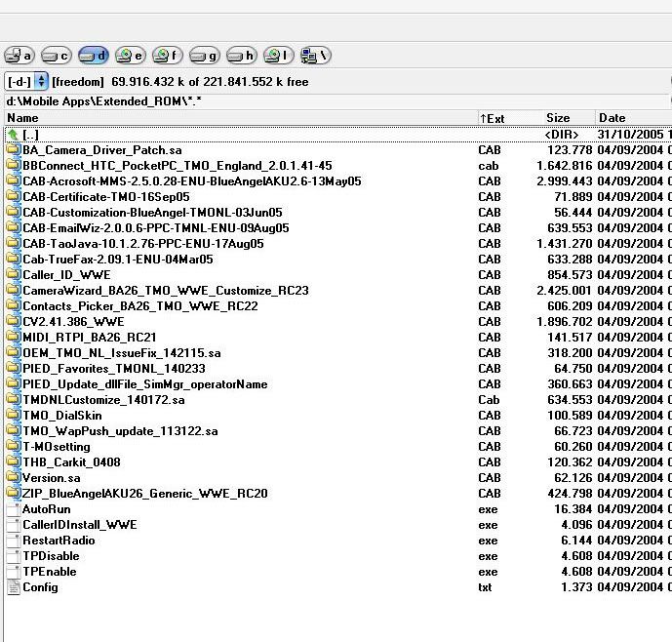
Task: Sort files by the Ext column
Action: pos(507,118)
